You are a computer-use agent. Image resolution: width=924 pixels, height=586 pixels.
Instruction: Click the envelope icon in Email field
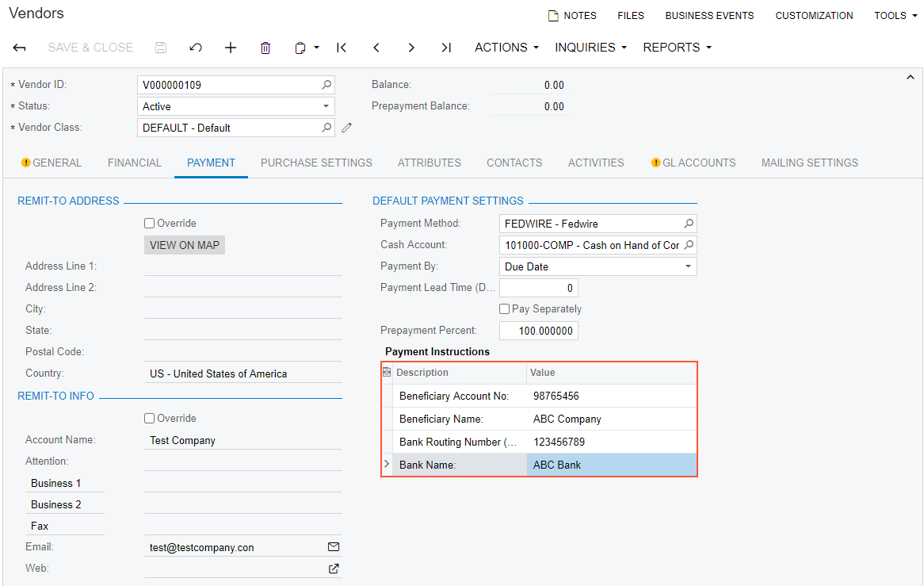[x=334, y=547]
